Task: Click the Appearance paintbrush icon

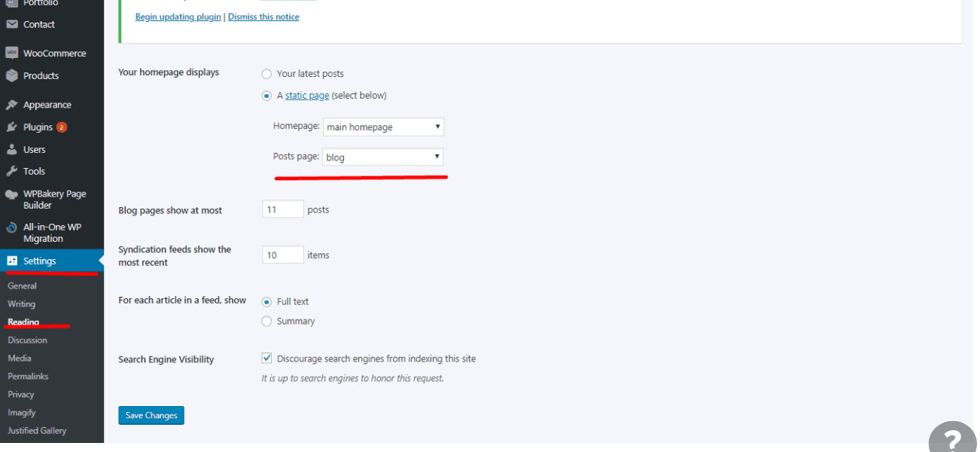Action: point(12,105)
